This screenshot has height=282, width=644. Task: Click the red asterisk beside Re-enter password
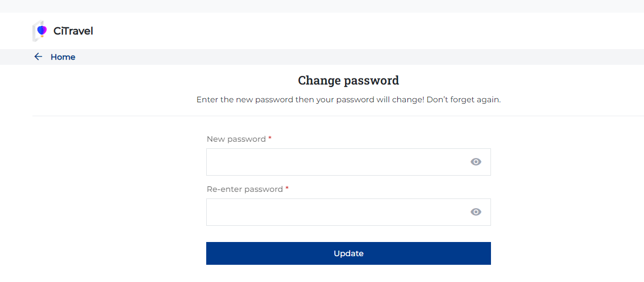click(287, 188)
